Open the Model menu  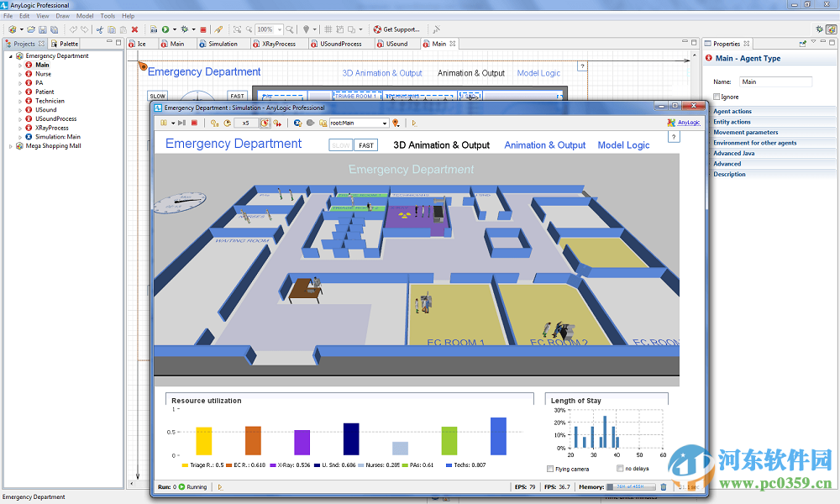click(x=85, y=16)
